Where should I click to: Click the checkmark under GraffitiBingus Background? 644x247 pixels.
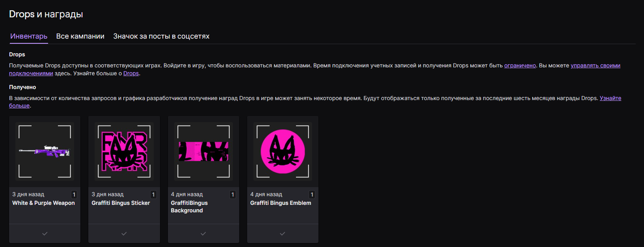click(203, 234)
